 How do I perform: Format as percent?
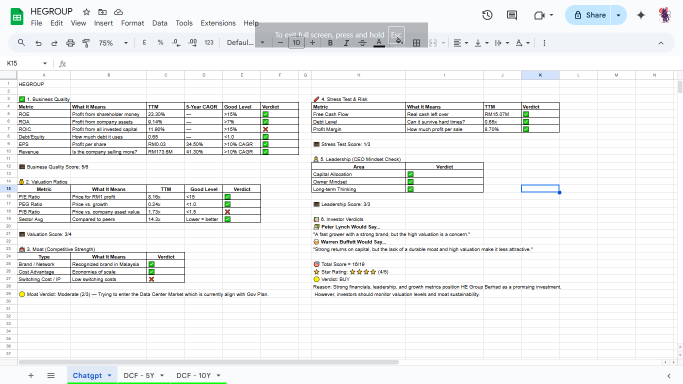point(160,43)
